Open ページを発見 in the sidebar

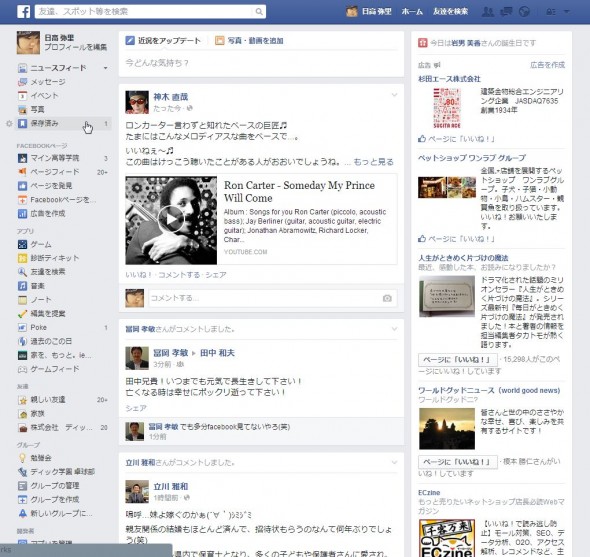(x=51, y=186)
